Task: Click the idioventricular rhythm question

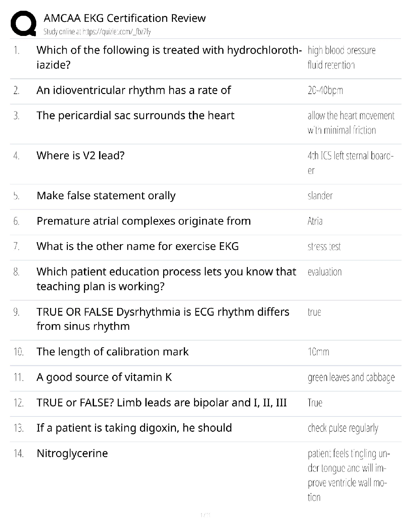Action: [x=134, y=90]
